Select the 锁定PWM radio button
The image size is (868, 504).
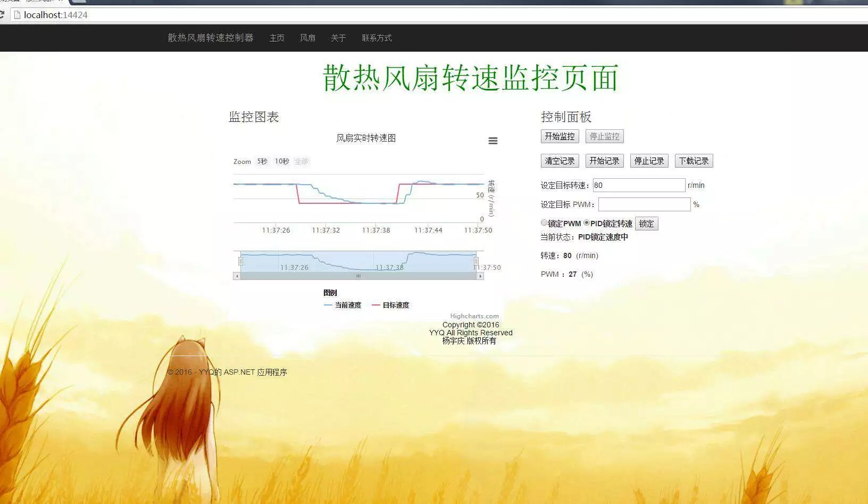544,223
